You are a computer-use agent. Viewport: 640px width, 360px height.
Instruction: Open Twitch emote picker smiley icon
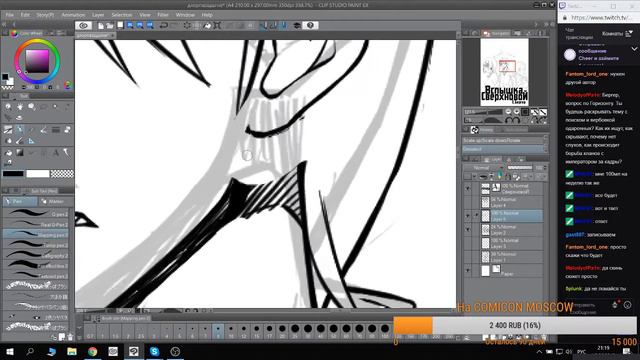coord(628,305)
